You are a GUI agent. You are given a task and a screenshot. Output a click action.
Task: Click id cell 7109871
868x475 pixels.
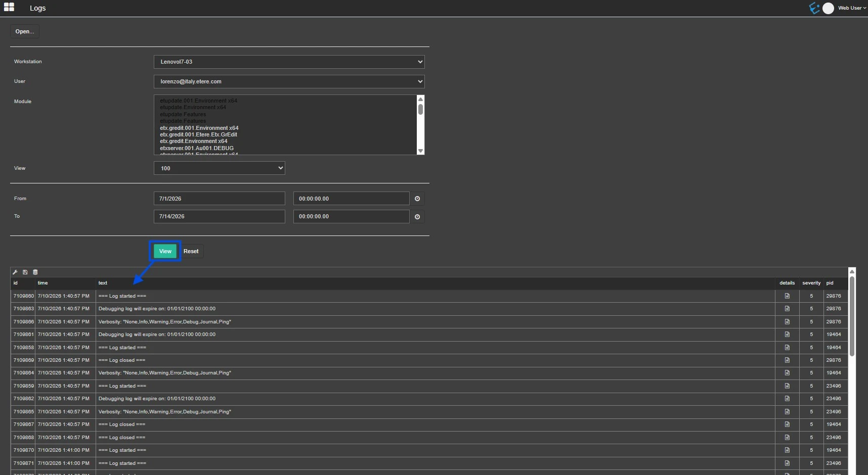click(23, 463)
